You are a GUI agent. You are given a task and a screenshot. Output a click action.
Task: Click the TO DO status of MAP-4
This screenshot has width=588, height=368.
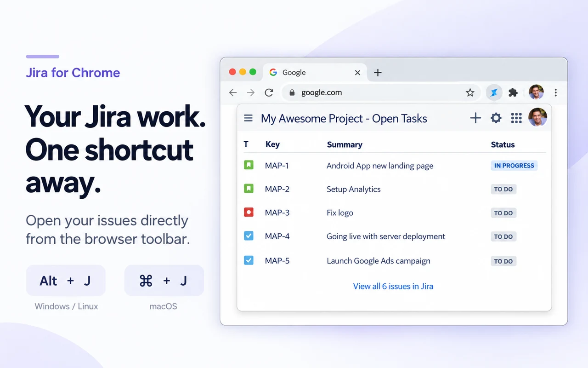(503, 236)
